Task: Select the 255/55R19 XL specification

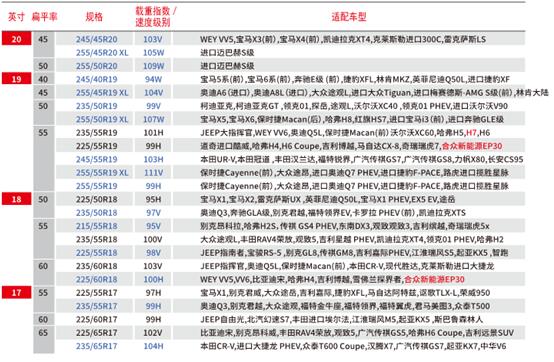Action: pyautogui.click(x=102, y=173)
